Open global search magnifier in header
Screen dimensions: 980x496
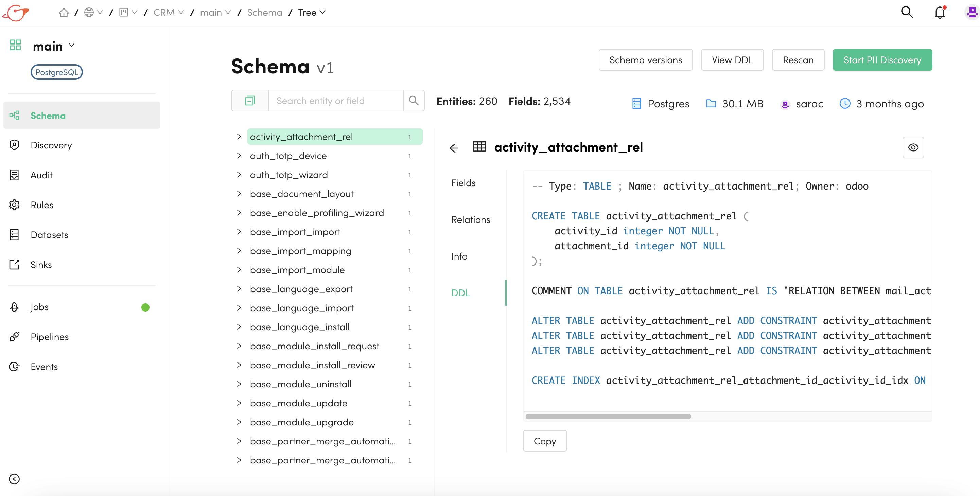907,12
